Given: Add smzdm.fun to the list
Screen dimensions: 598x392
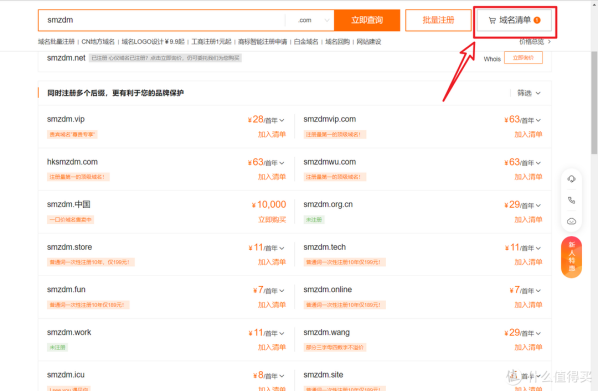Looking at the screenshot, I should 272,305.
